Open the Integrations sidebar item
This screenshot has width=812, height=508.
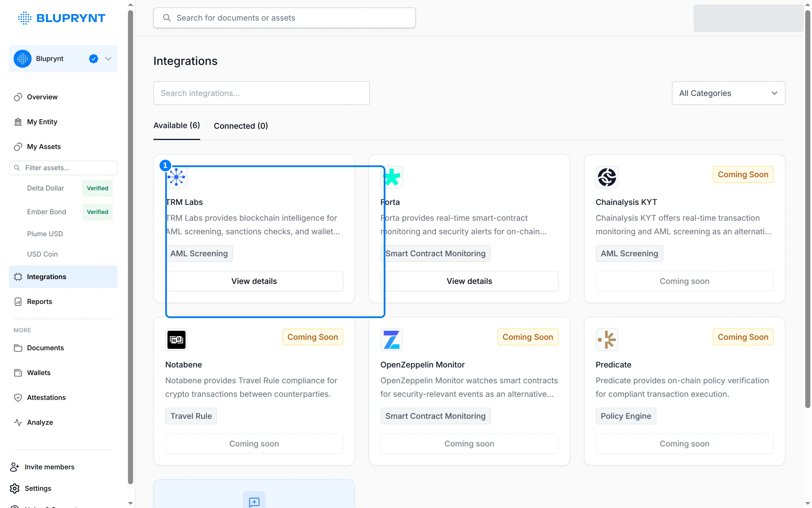[63, 277]
